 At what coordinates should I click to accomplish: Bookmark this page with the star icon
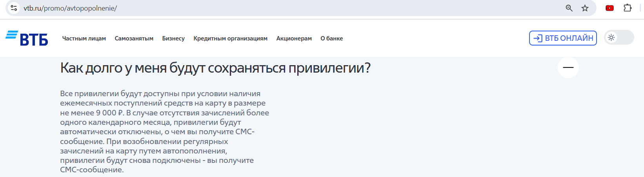[585, 8]
